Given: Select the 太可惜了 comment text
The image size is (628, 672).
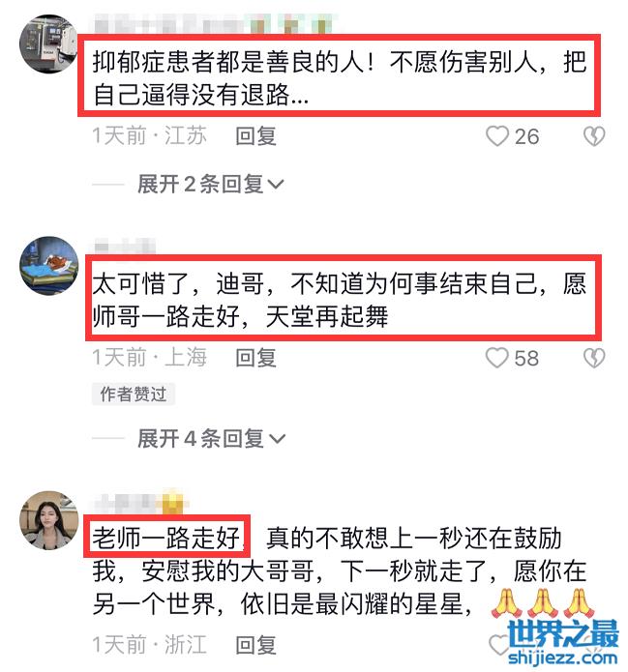Looking at the screenshot, I should (x=339, y=300).
